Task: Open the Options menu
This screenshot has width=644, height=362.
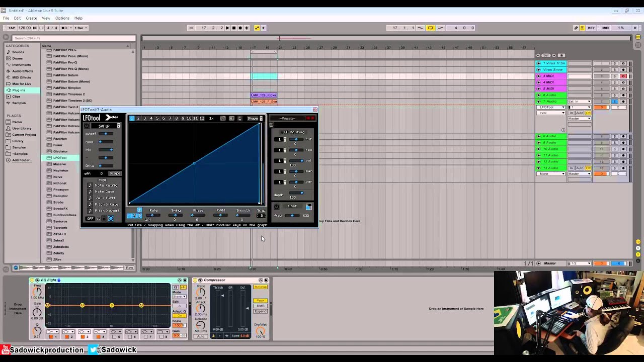Action: tap(62, 18)
